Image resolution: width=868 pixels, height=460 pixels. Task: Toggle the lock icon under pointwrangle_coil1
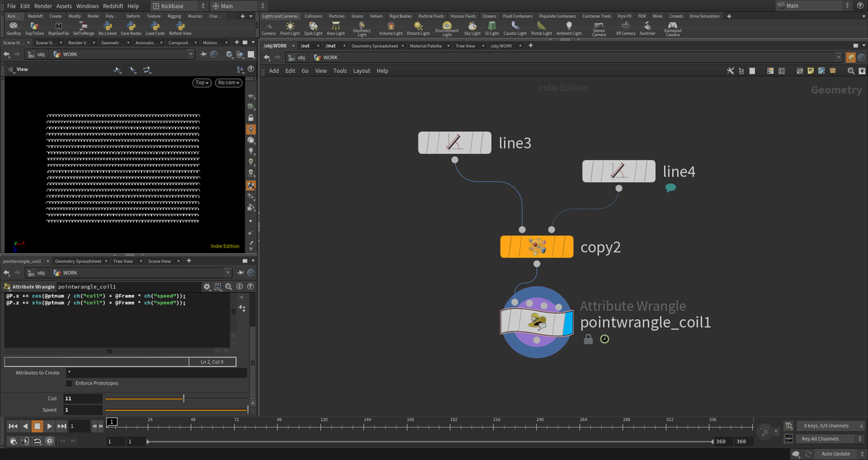coord(588,339)
